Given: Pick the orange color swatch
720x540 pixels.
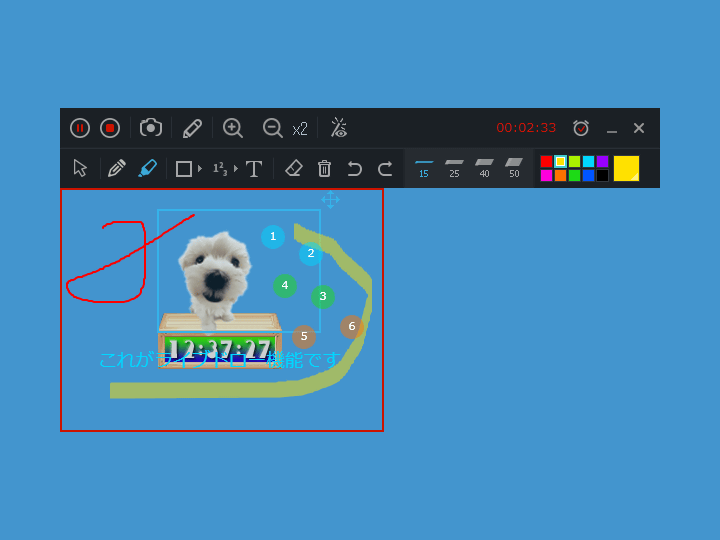Looking at the screenshot, I should coord(560,175).
